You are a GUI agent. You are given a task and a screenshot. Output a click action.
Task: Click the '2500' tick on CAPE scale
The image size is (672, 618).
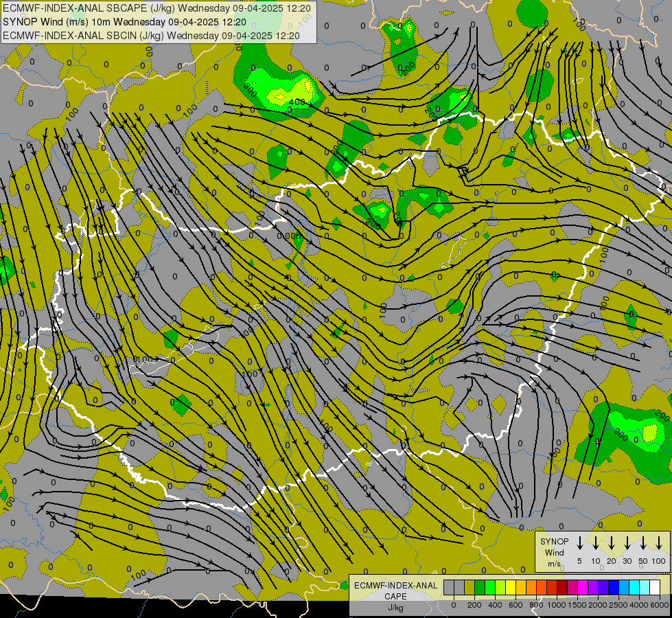pos(618,605)
